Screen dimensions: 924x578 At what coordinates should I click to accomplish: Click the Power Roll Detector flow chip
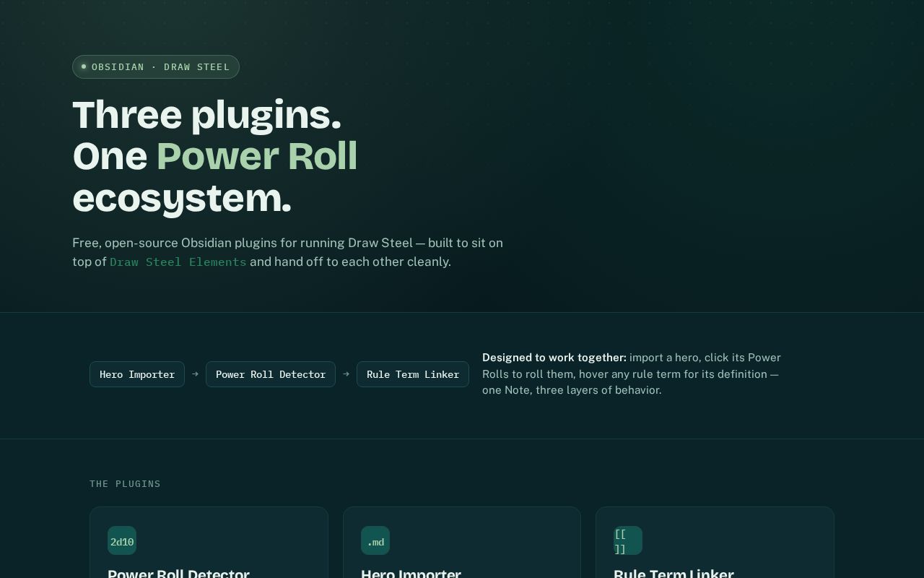point(271,374)
